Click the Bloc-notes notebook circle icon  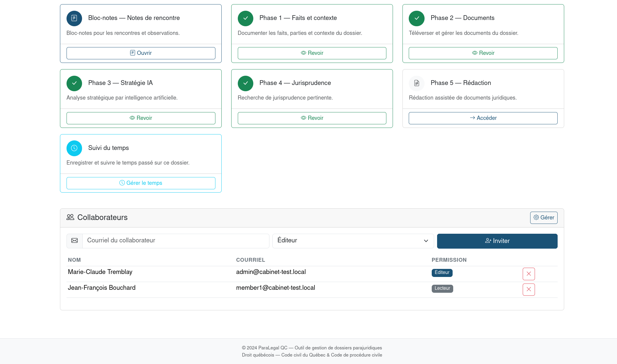[74, 18]
